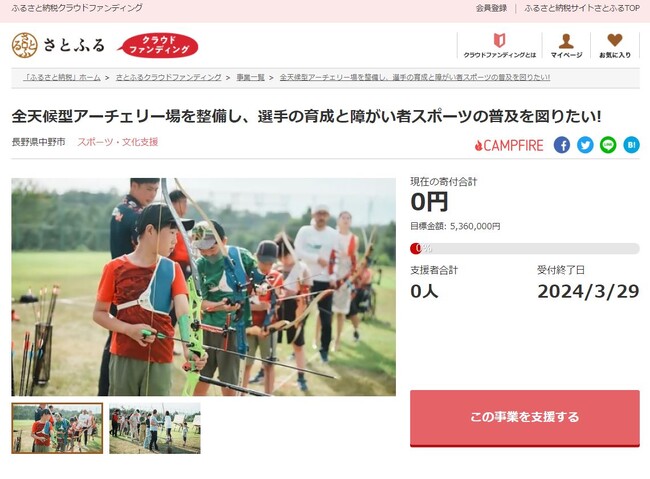This screenshot has width=650, height=479.
Task: Open さとふるクラウドファンディング breadcrumb
Action: tap(168, 77)
